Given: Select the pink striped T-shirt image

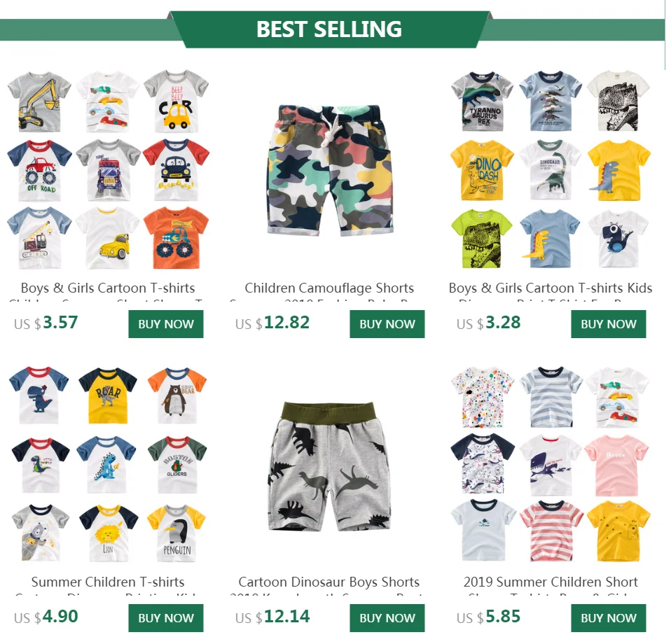Looking at the screenshot, I should tap(551, 531).
